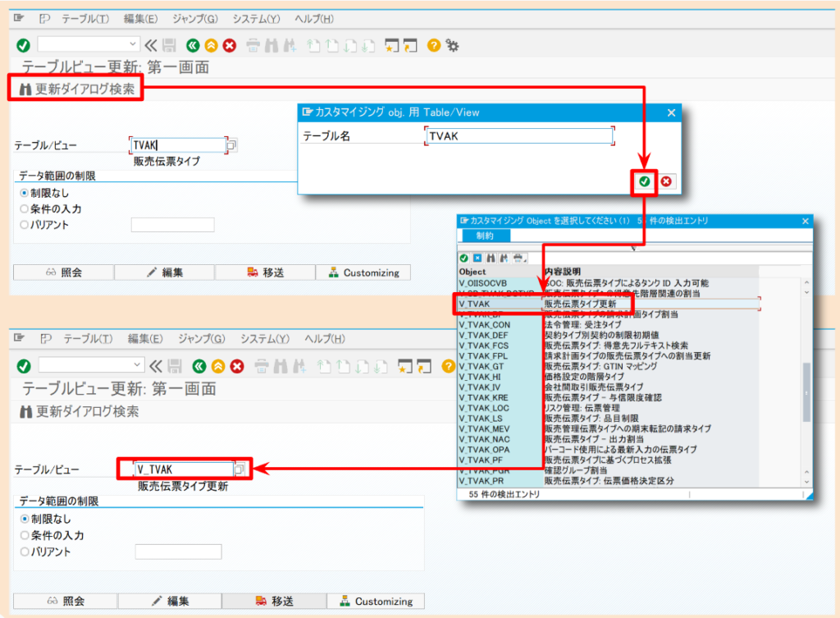Select バリアント radio under the TVAK 販売伝票タイプ field
Viewport: 840px width, 618px height.
click(25, 225)
